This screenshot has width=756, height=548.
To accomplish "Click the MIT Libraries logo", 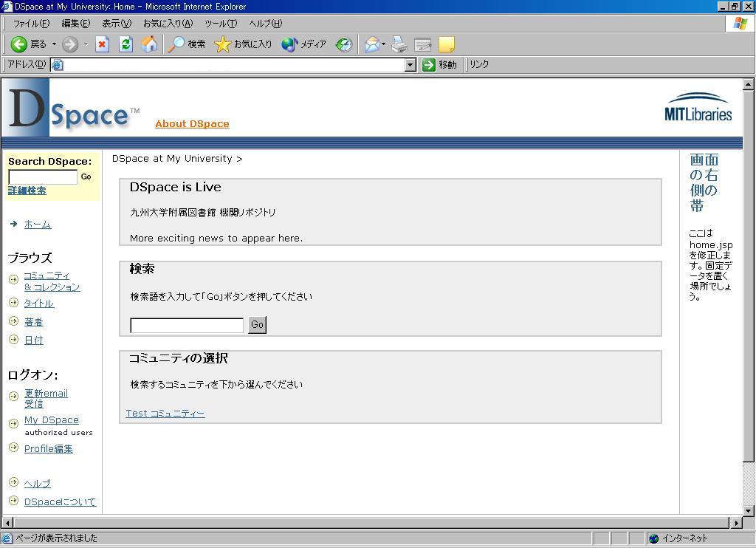I will [698, 107].
